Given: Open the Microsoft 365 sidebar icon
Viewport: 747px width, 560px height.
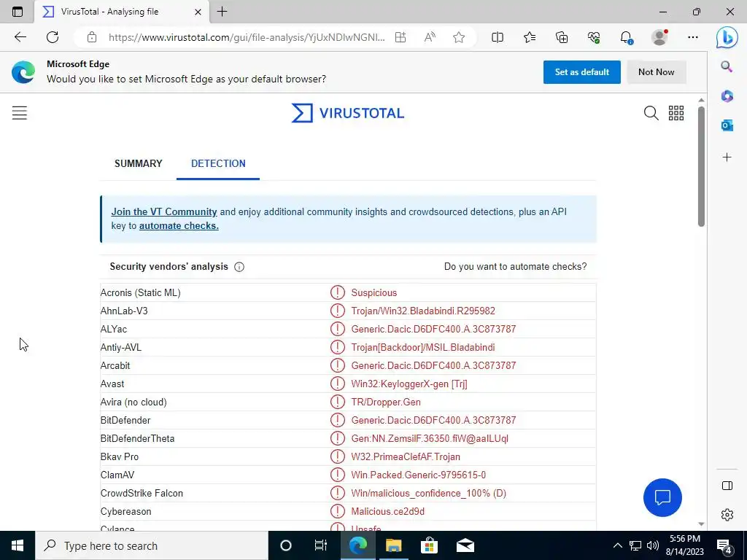Looking at the screenshot, I should tap(727, 96).
